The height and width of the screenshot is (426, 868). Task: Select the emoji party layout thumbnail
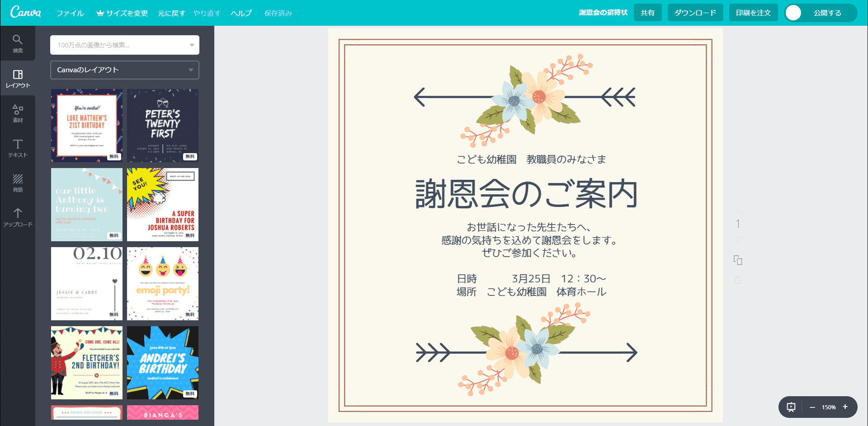[x=163, y=283]
